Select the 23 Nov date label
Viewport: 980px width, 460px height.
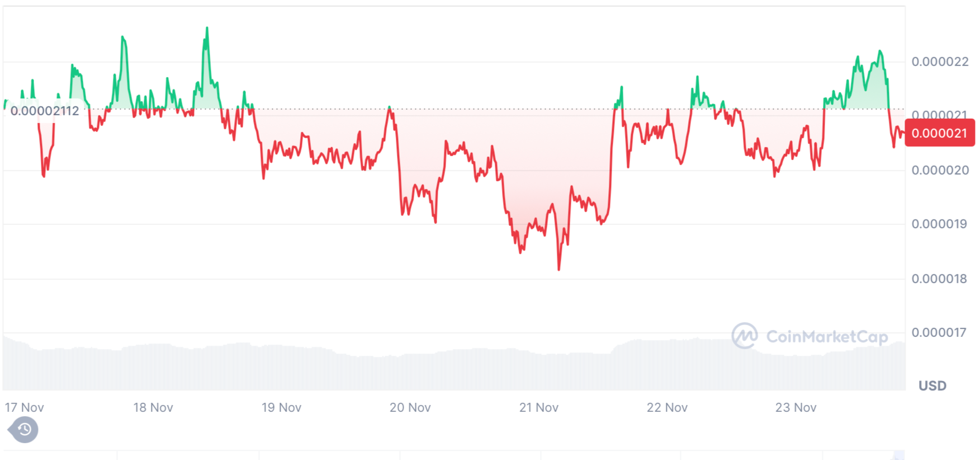pyautogui.click(x=796, y=407)
